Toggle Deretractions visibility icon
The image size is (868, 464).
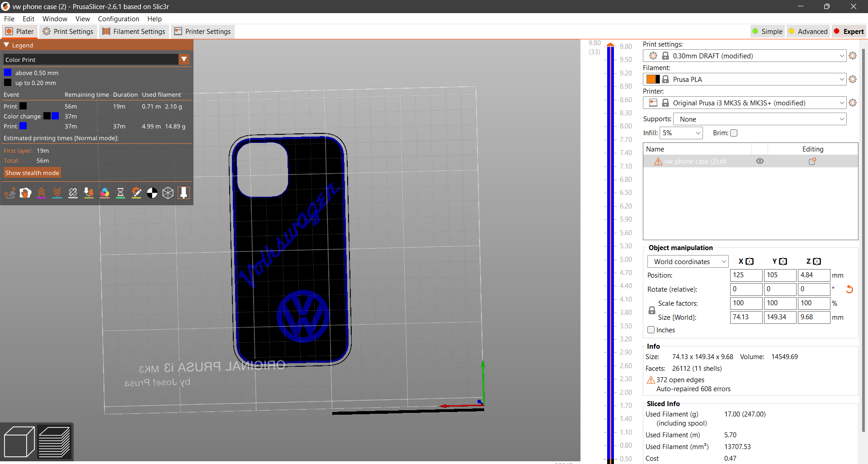pyautogui.click(x=57, y=194)
